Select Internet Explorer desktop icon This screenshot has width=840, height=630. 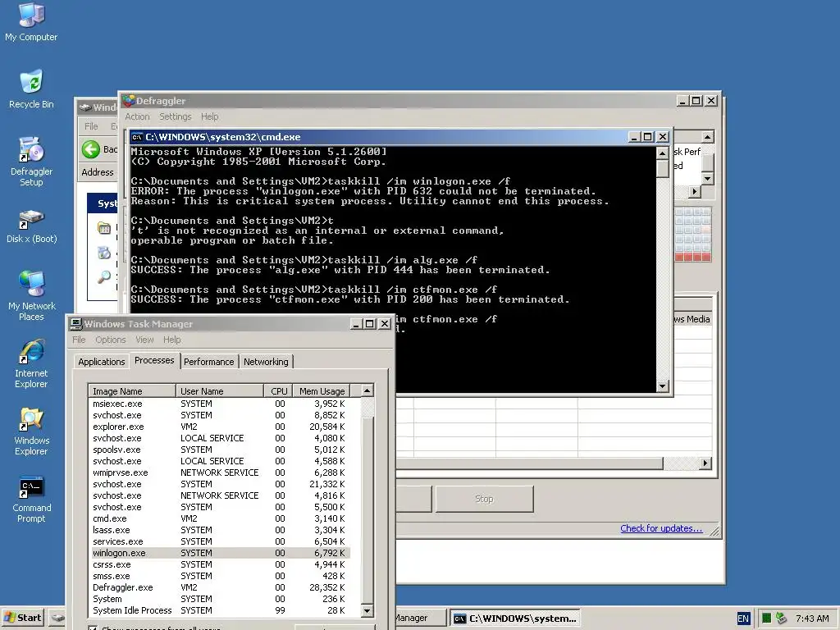[x=31, y=363]
